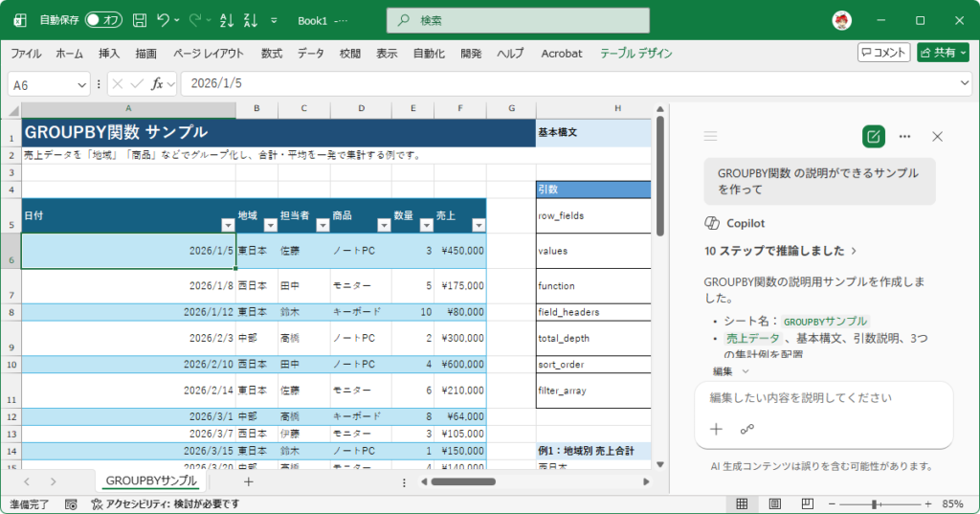Click the sheet tab bar options dots
Viewport: 980px width, 514px height.
click(x=404, y=482)
